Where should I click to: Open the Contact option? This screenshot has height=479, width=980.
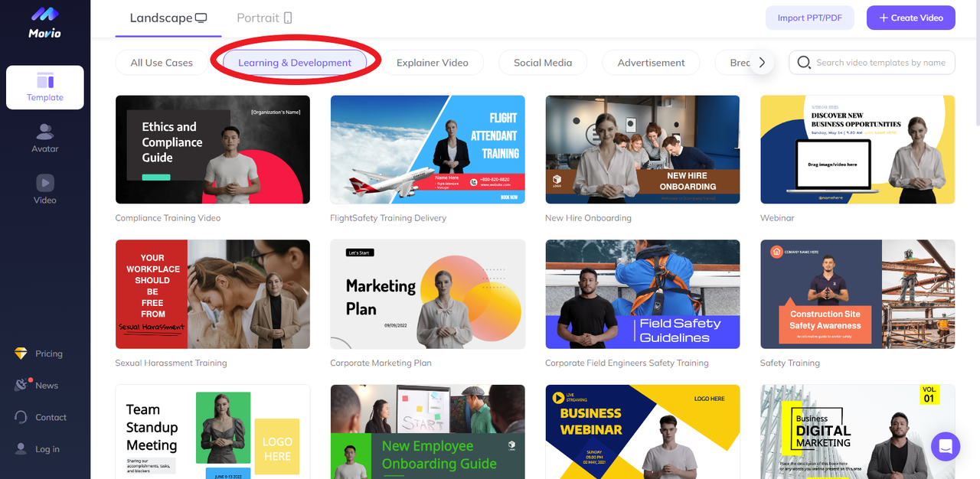[x=41, y=417]
